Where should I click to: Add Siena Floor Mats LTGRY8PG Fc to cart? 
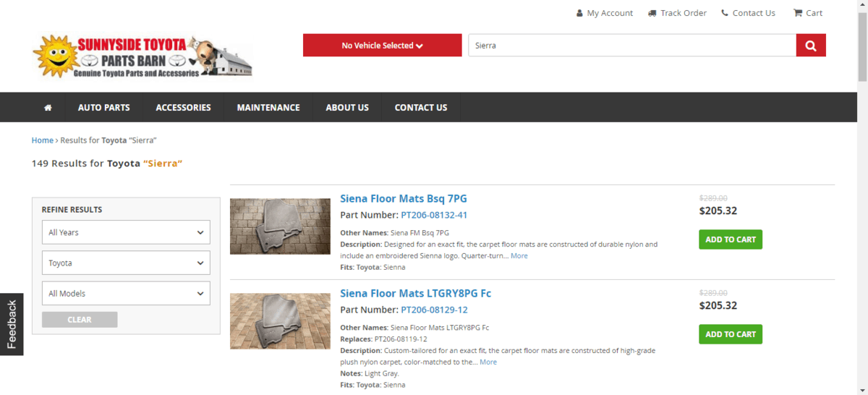pyautogui.click(x=731, y=334)
